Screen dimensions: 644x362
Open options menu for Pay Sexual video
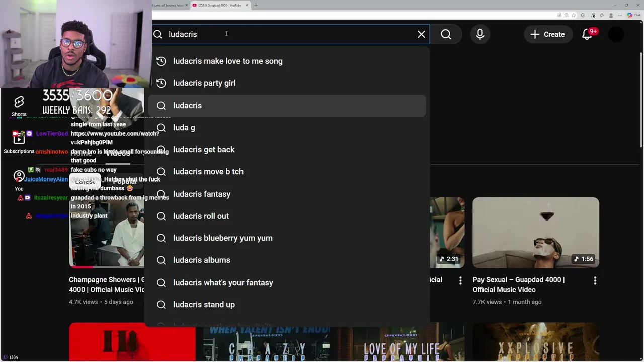pyautogui.click(x=595, y=281)
